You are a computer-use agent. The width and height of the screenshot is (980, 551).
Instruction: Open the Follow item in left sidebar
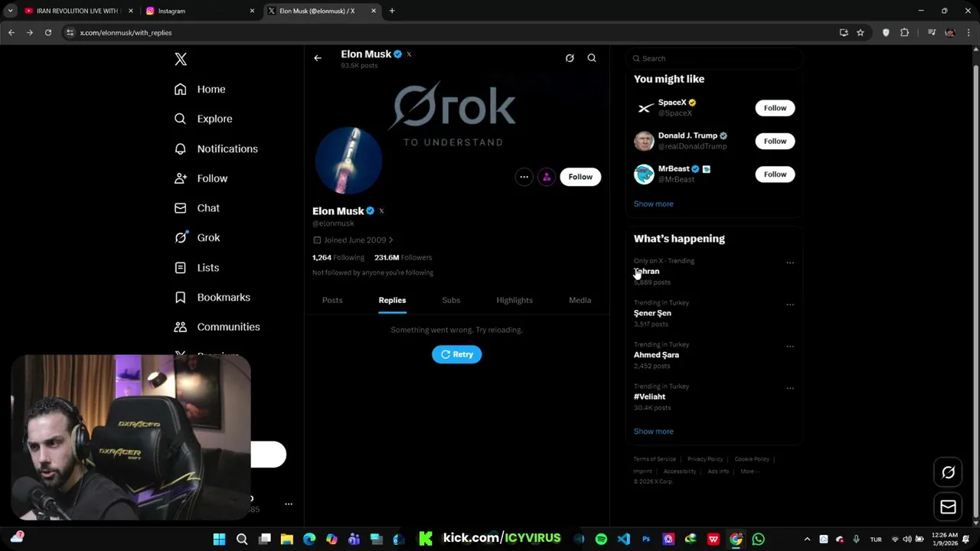pyautogui.click(x=201, y=178)
